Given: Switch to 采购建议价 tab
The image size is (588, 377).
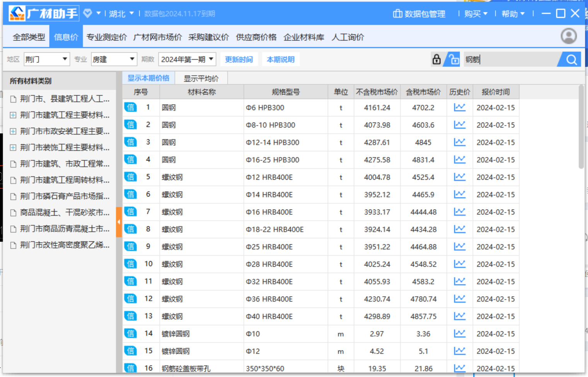Looking at the screenshot, I should (x=209, y=37).
